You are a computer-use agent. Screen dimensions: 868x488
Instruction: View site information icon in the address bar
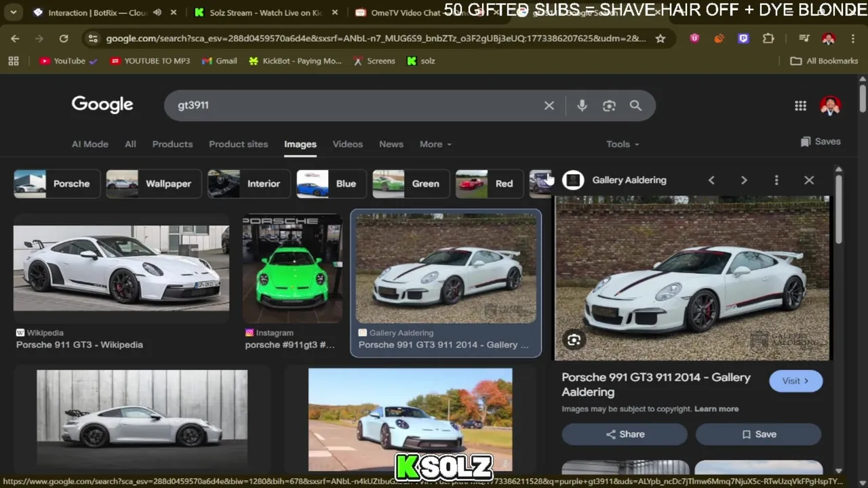click(x=93, y=39)
